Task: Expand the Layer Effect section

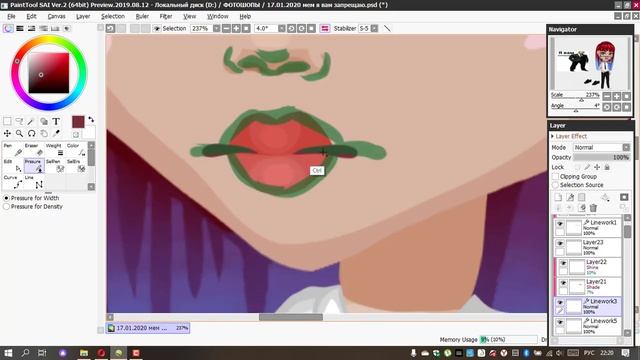Action: [x=570, y=136]
